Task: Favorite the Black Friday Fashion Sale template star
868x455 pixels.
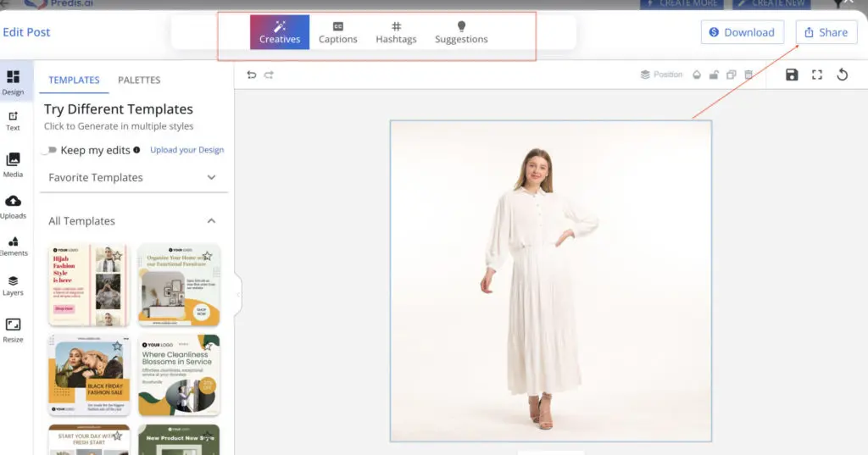Action: [x=117, y=346]
